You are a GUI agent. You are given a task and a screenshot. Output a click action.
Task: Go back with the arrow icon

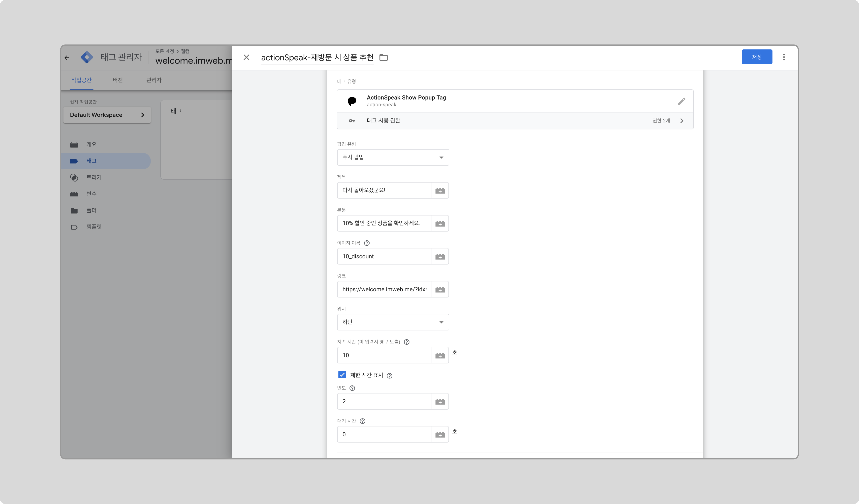pos(67,58)
